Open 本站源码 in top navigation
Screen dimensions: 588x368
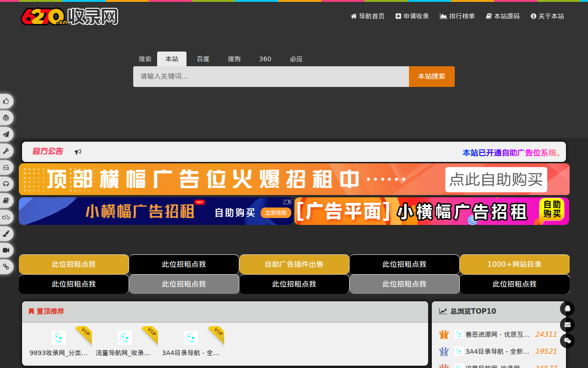coord(503,16)
